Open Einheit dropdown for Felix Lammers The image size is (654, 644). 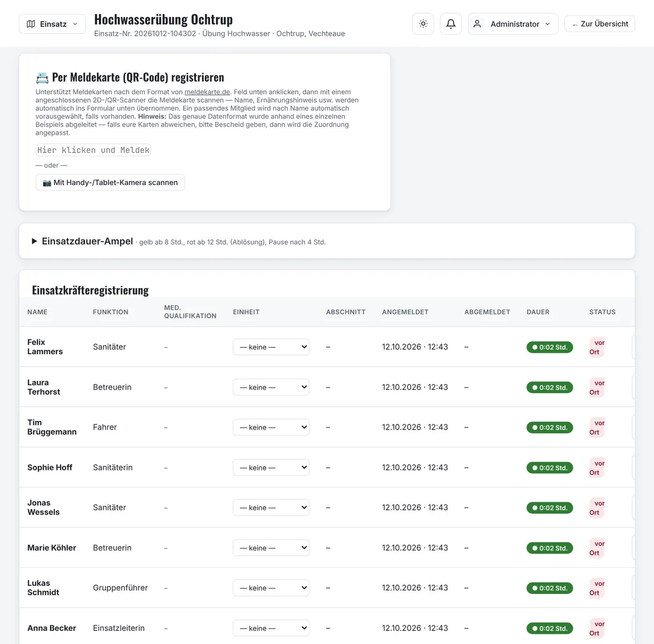271,347
